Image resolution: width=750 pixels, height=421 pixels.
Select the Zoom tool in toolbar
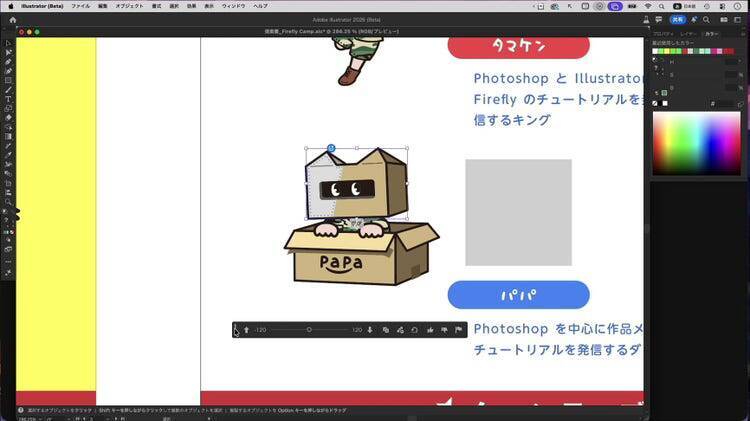8,202
